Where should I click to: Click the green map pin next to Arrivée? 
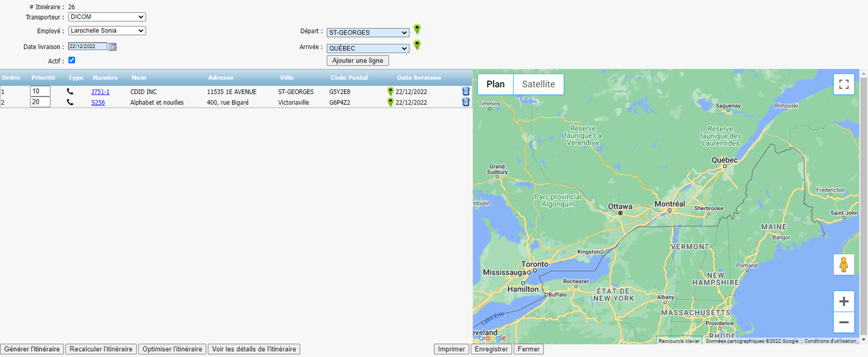point(417,45)
